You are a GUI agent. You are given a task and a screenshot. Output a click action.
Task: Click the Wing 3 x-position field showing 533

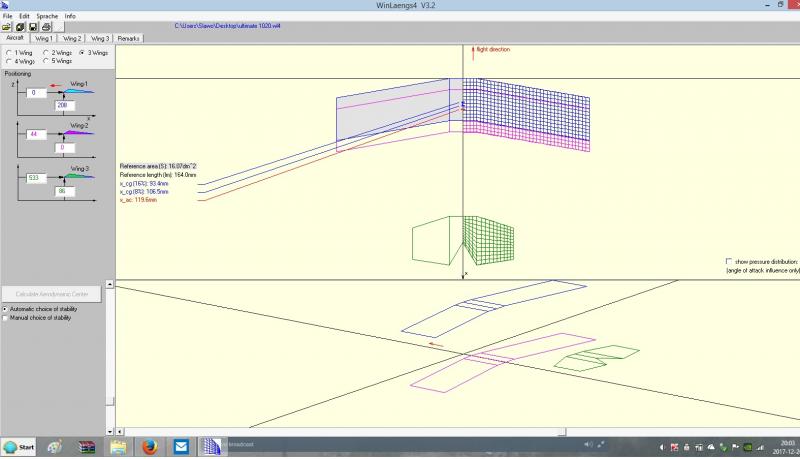pos(34,177)
